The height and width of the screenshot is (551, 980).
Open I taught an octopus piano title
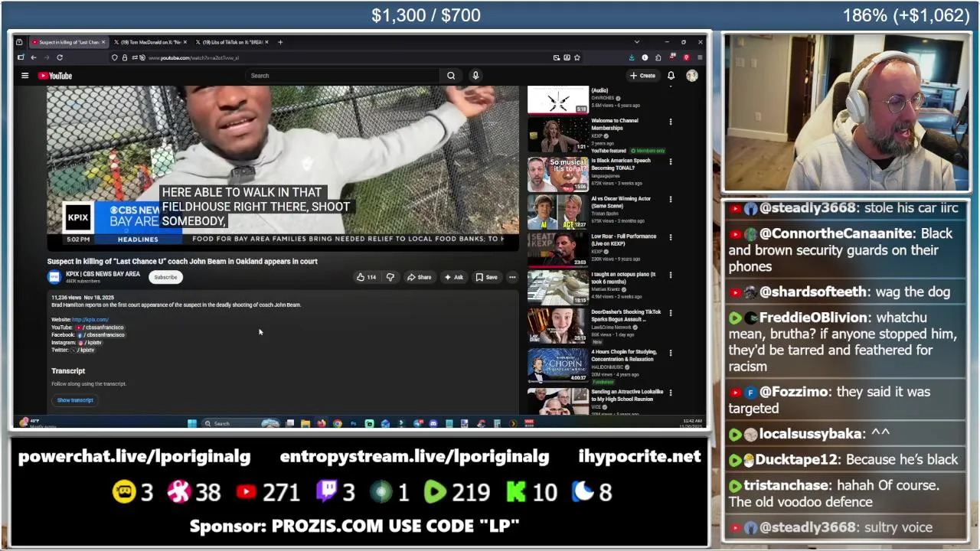point(623,278)
